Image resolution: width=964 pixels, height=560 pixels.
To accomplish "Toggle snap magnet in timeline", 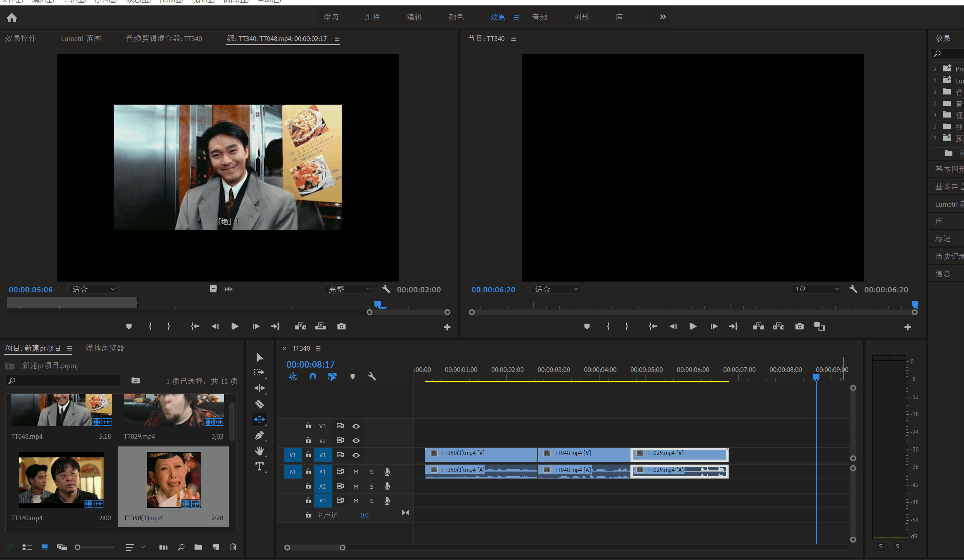I will point(313,377).
